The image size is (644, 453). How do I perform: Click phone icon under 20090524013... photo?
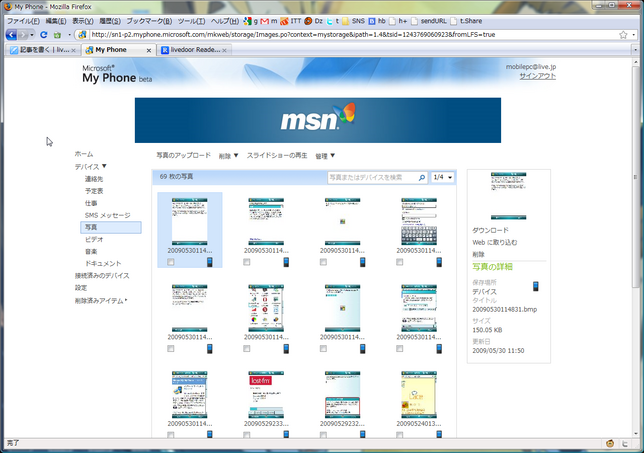click(439, 434)
